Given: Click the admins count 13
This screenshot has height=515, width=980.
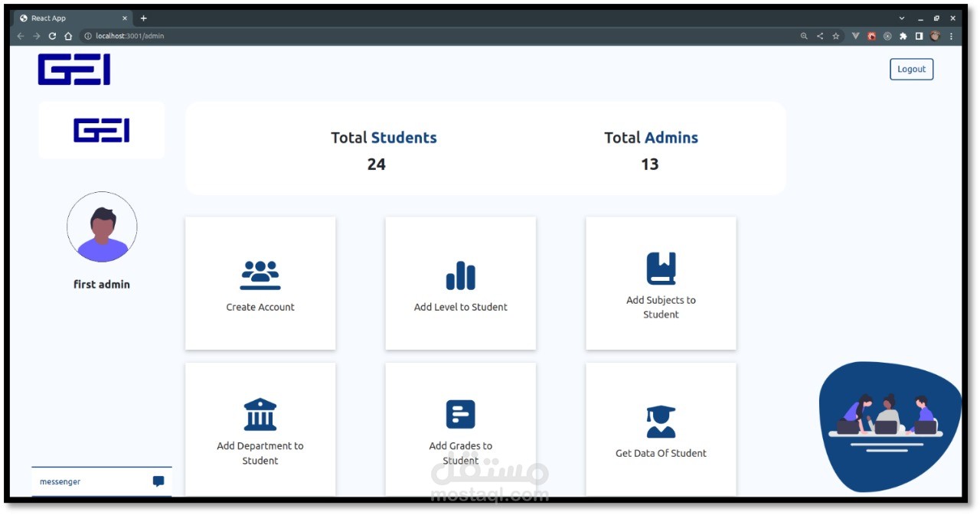Looking at the screenshot, I should click(649, 164).
